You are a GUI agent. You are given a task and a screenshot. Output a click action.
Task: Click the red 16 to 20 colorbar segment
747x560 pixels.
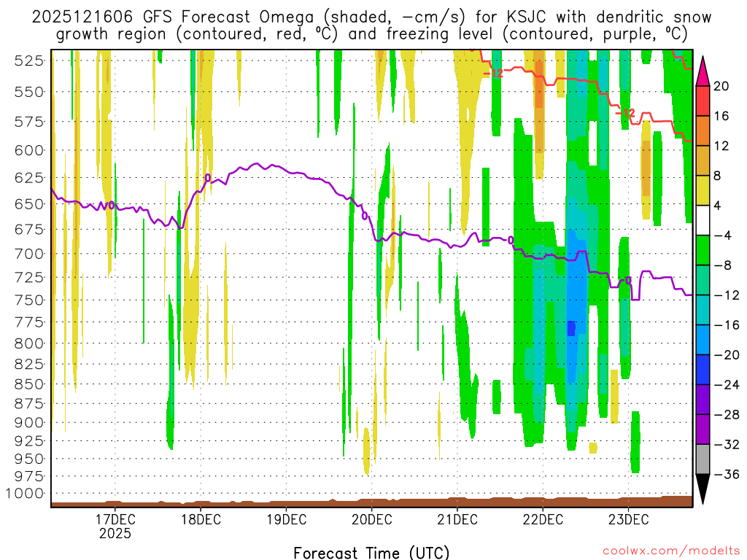pyautogui.click(x=703, y=101)
